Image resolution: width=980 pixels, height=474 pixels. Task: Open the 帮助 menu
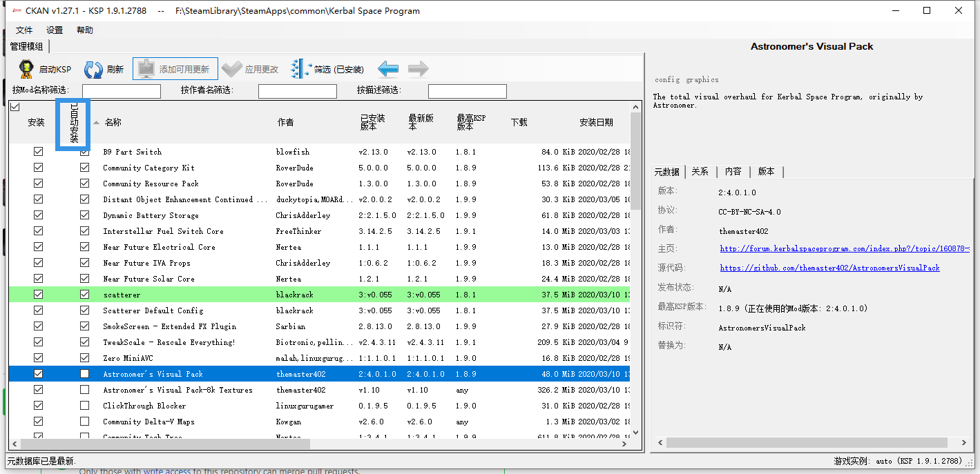85,30
